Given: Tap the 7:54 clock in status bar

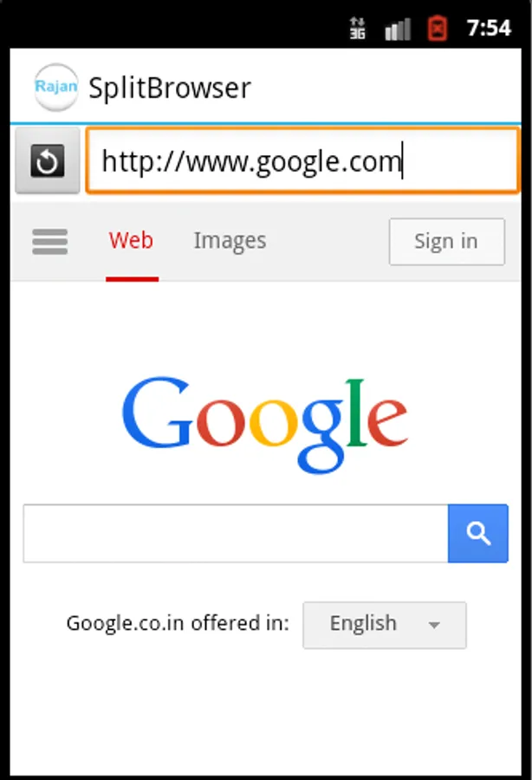Looking at the screenshot, I should pyautogui.click(x=489, y=28).
